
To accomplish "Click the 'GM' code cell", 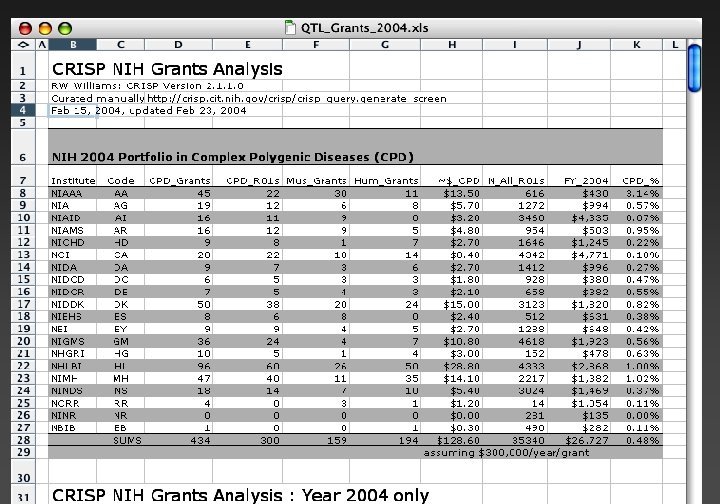I will click(121, 342).
